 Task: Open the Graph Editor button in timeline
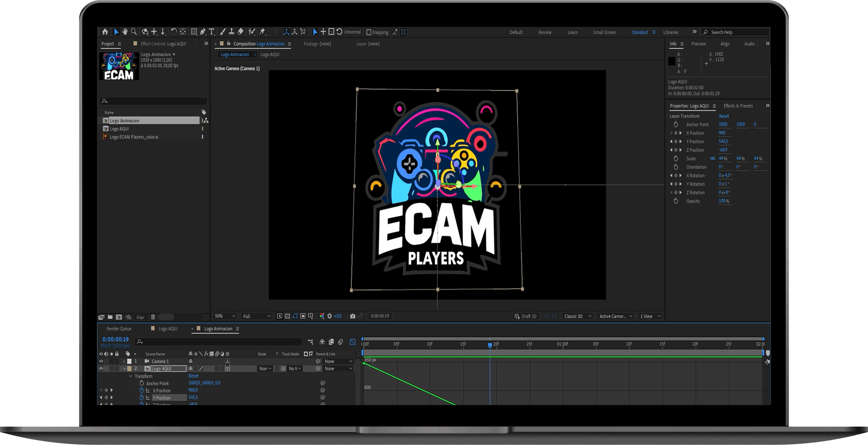coord(352,342)
